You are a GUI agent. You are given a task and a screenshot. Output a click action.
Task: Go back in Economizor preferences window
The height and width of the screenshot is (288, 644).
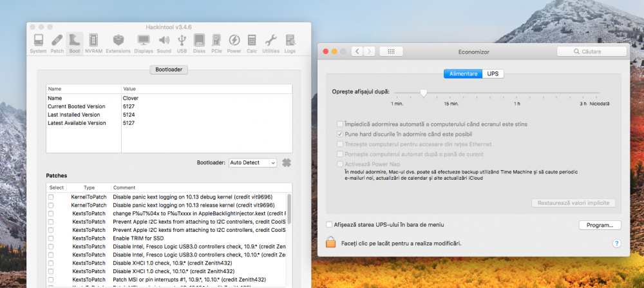coord(357,52)
